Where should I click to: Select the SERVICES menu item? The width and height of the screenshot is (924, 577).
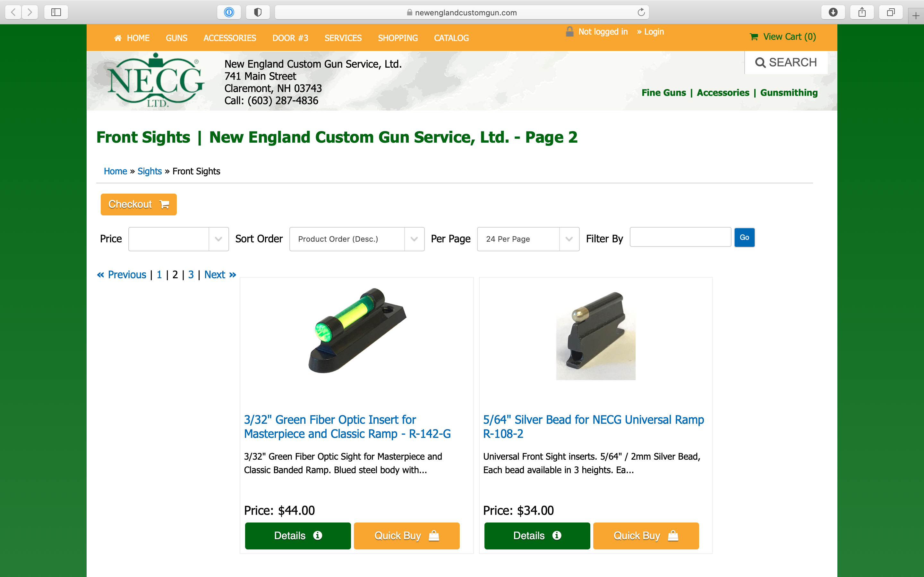coord(343,38)
